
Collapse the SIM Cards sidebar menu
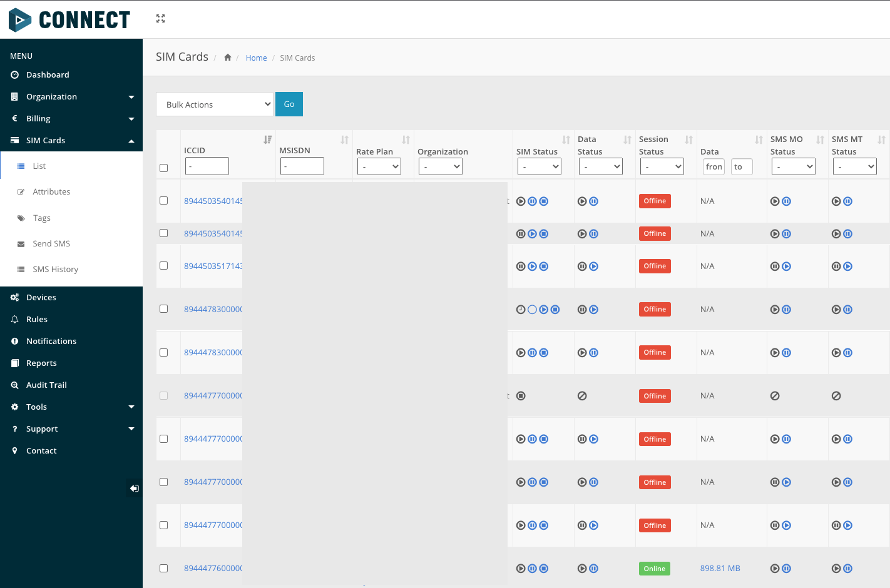pyautogui.click(x=71, y=141)
